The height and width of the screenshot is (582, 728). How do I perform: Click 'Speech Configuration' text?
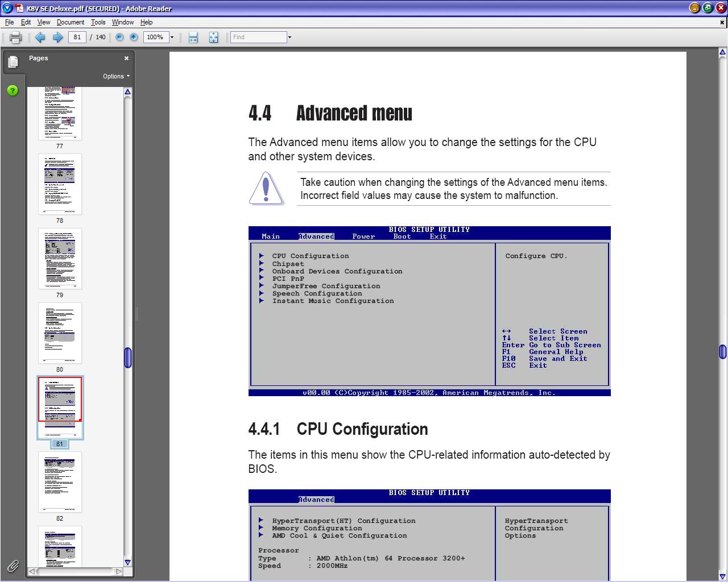pyautogui.click(x=317, y=293)
